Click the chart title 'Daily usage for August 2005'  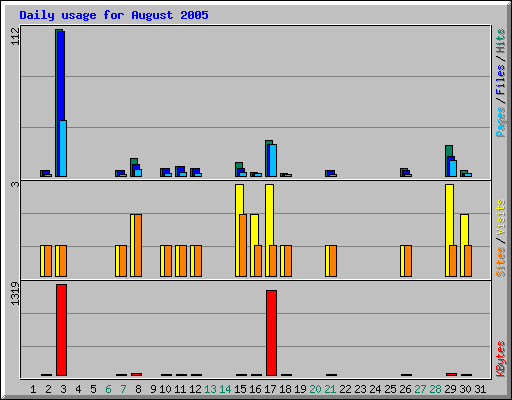114,15
